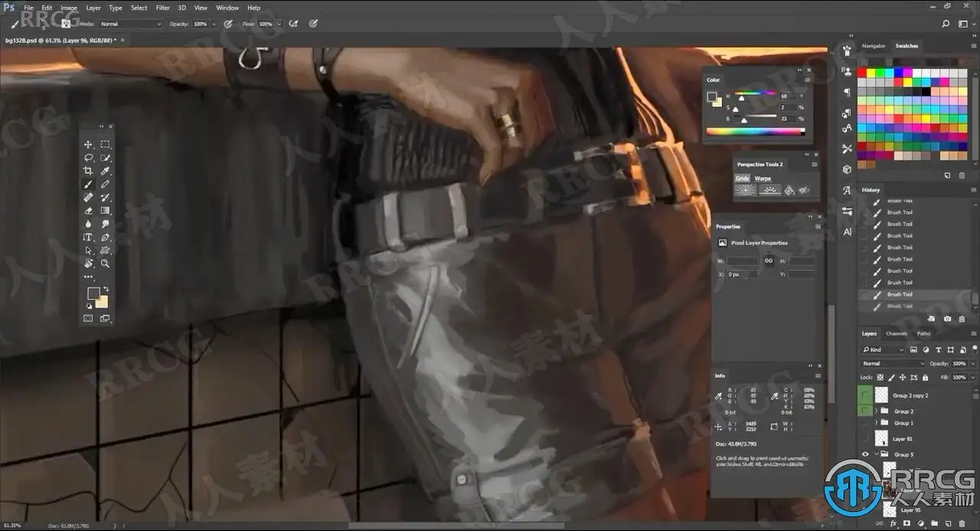This screenshot has width=980, height=531.
Task: Select the Brush tool in toolbox
Action: (89, 184)
